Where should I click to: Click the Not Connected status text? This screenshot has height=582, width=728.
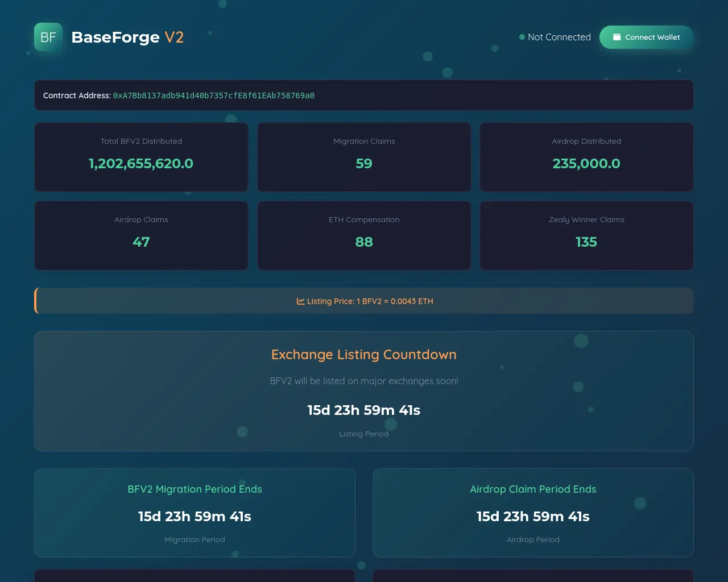coord(559,37)
